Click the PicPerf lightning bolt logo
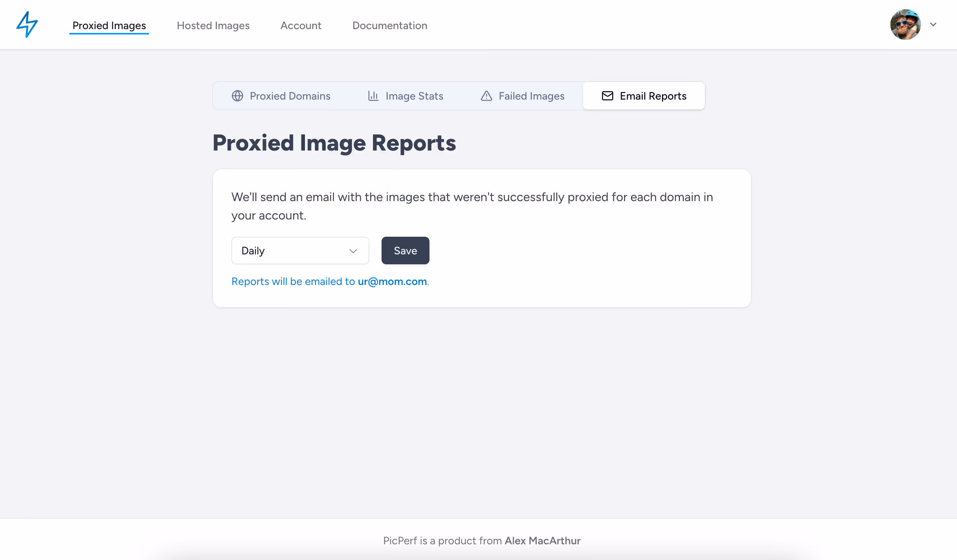957x560 pixels. point(26,25)
